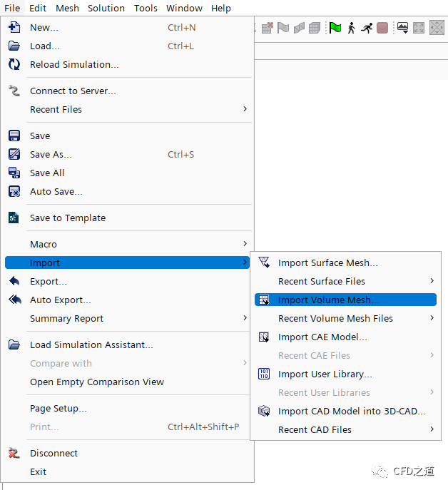Click the Import CAD Model into 3D-CAD icon

264,411
